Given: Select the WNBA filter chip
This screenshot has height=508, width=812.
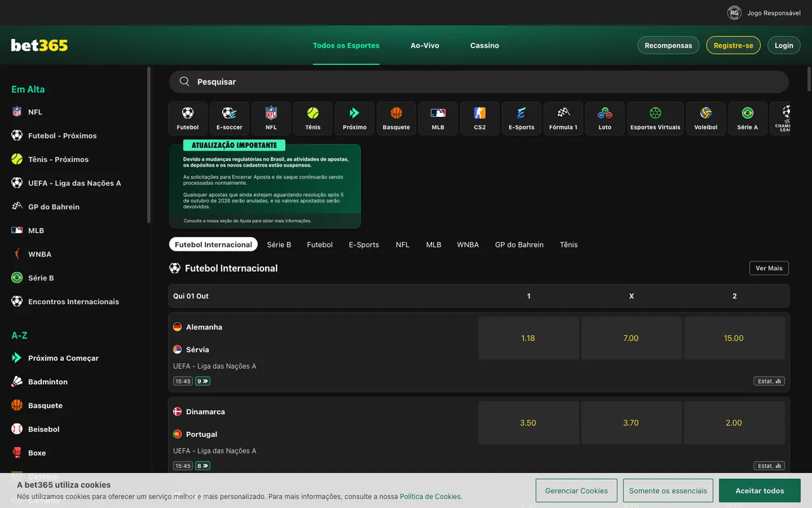Looking at the screenshot, I should [468, 244].
